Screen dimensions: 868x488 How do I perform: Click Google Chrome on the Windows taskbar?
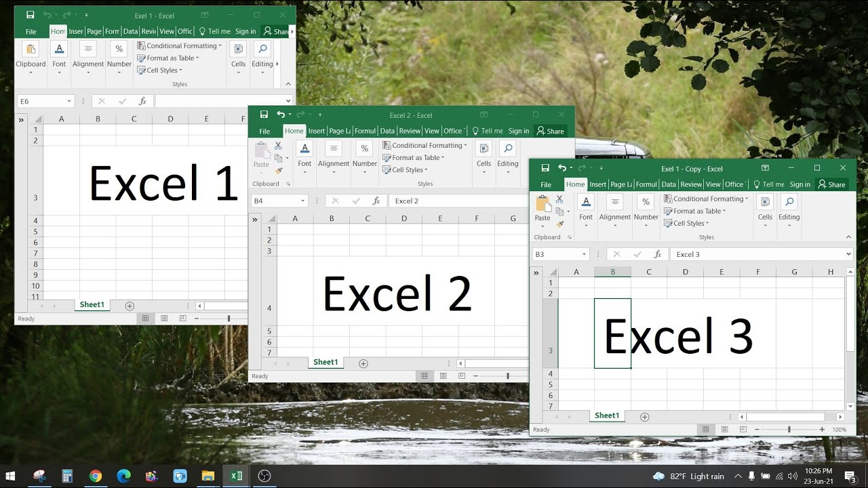coord(96,476)
